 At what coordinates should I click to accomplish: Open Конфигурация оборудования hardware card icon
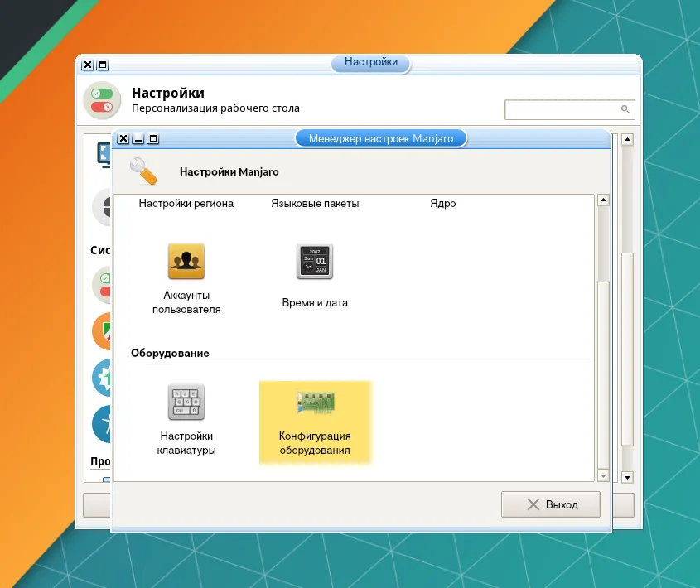tap(315, 402)
